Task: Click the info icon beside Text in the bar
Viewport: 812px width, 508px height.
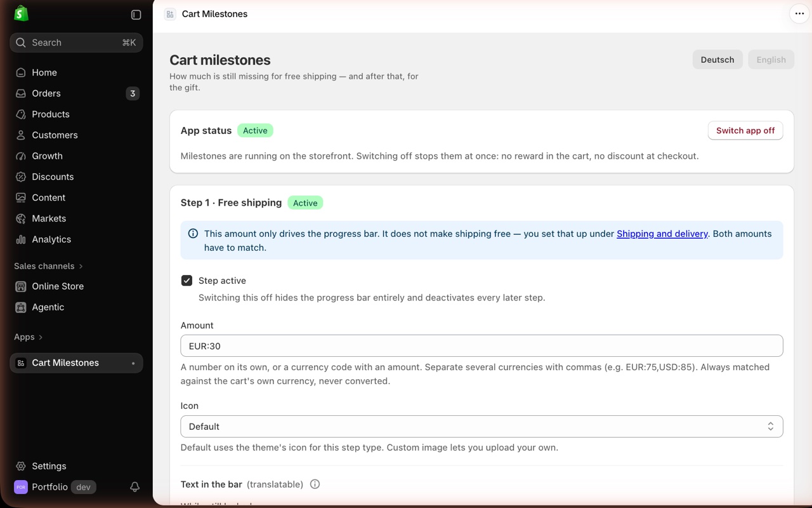Action: point(315,484)
